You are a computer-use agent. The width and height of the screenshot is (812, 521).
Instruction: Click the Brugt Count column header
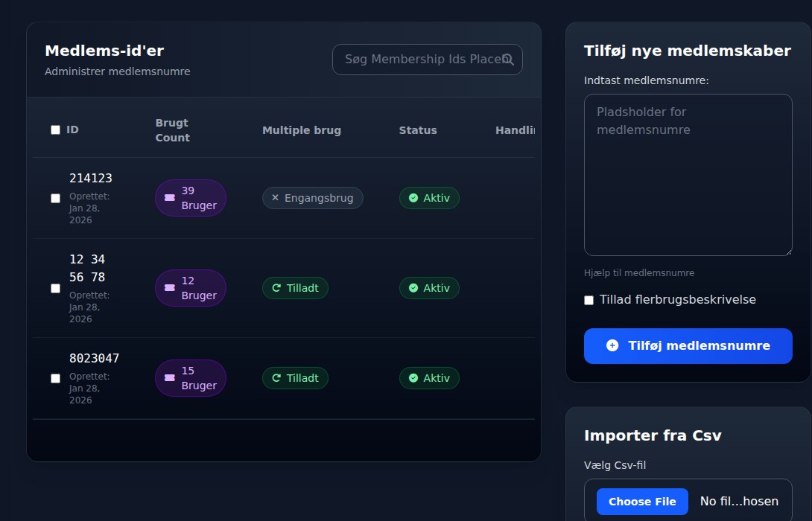(x=172, y=130)
